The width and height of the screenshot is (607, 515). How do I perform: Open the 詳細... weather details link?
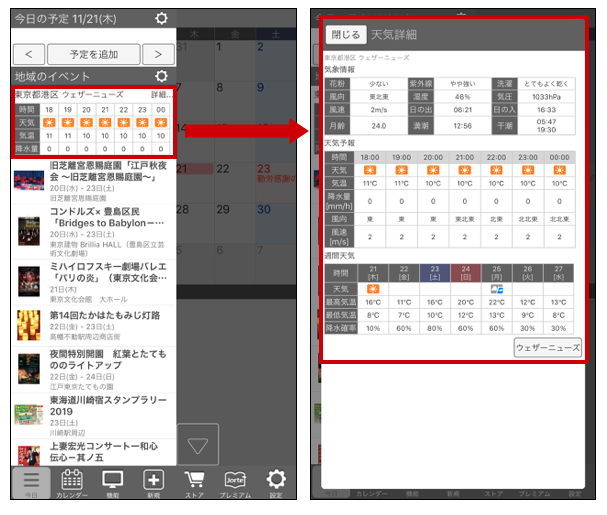(x=162, y=94)
